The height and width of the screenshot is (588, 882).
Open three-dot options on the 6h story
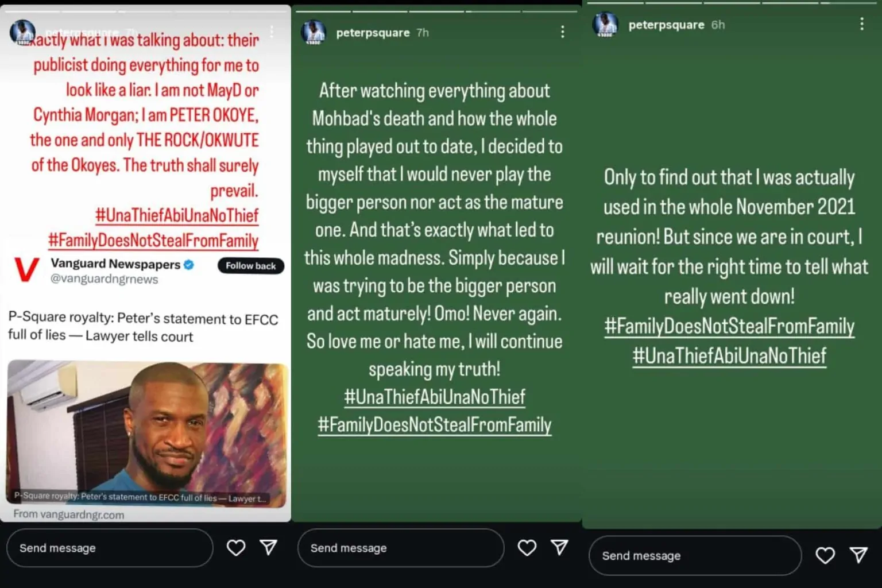pyautogui.click(x=862, y=24)
